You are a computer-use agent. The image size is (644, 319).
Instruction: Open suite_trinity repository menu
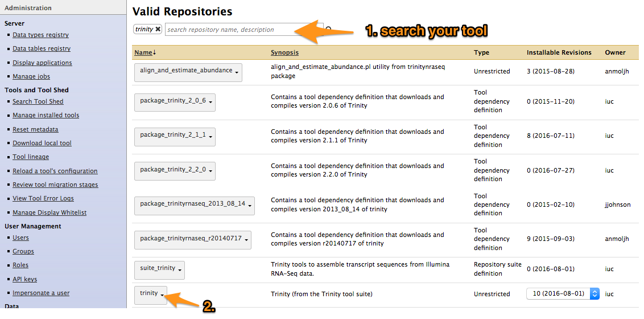(x=159, y=269)
